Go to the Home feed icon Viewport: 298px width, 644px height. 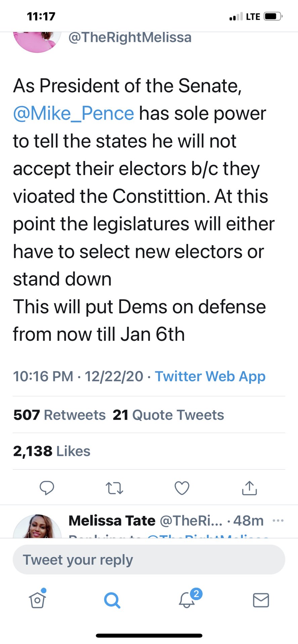37,600
